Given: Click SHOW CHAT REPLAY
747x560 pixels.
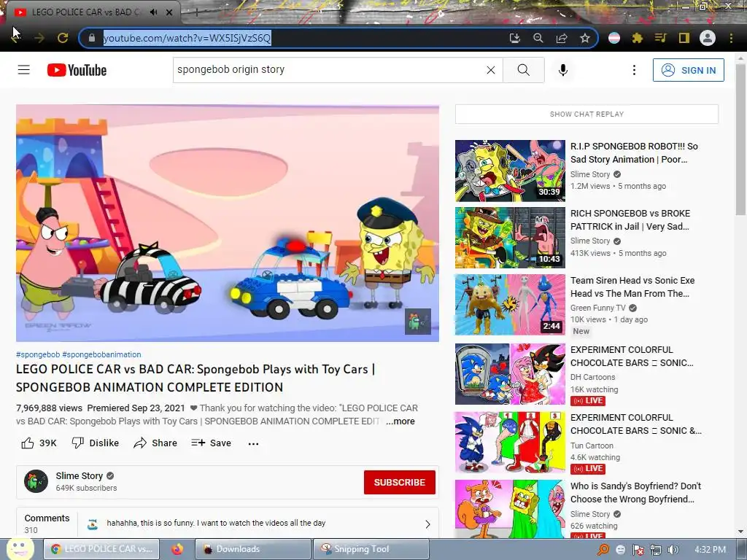Looking at the screenshot, I should pyautogui.click(x=587, y=114).
